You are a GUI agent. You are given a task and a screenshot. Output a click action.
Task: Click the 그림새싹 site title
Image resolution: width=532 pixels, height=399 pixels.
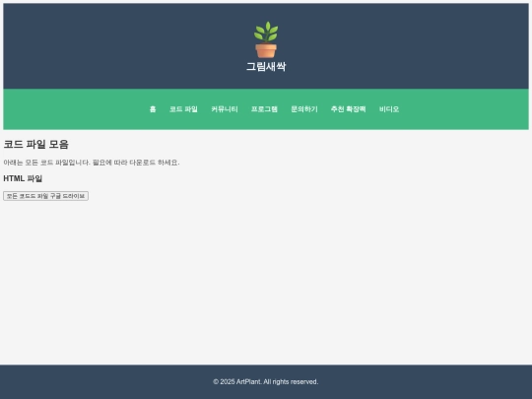[266, 67]
